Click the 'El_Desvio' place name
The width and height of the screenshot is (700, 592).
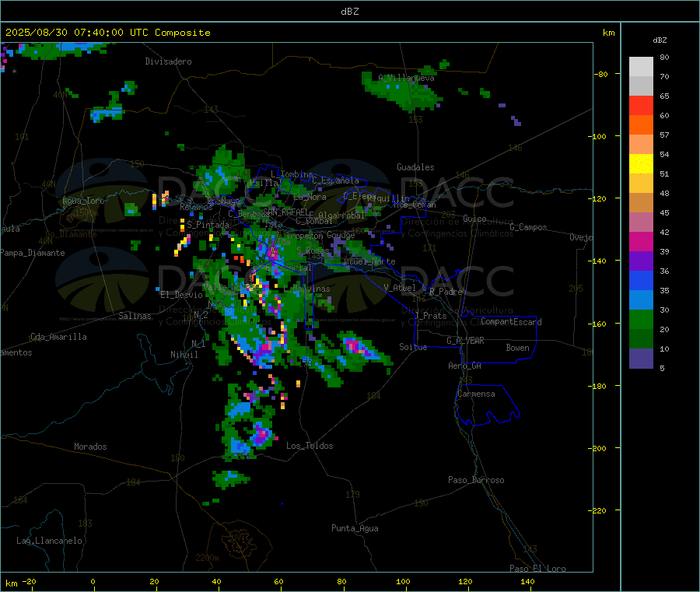pos(182,295)
